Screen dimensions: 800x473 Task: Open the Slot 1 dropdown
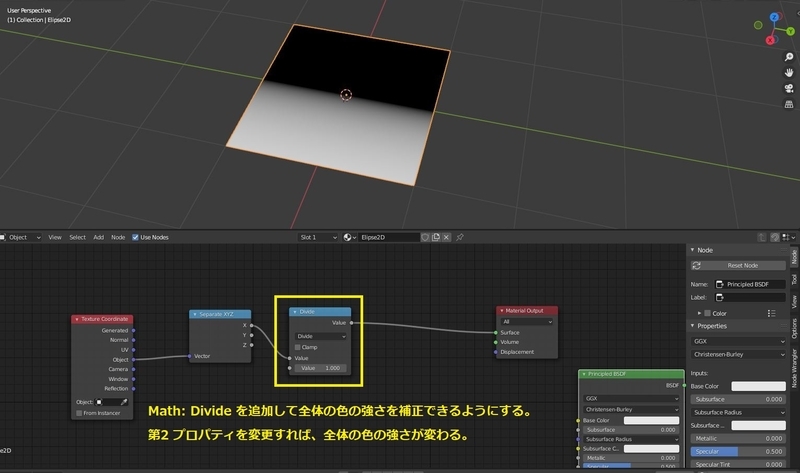(x=318, y=237)
